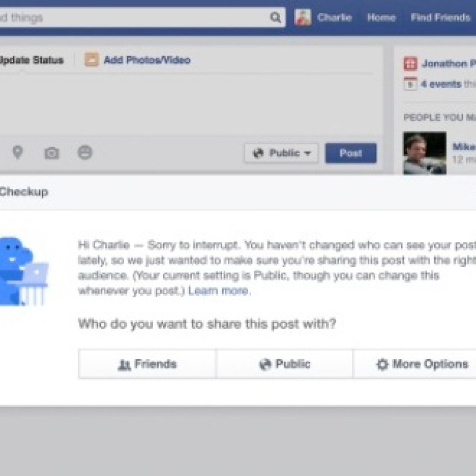
Task: Click the events calendar icon
Action: [410, 84]
